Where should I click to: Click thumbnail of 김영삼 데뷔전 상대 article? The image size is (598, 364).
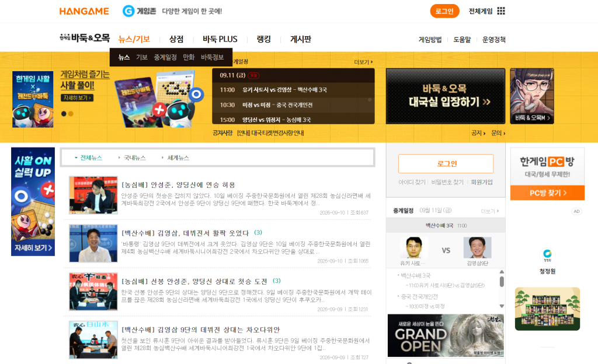(x=93, y=340)
